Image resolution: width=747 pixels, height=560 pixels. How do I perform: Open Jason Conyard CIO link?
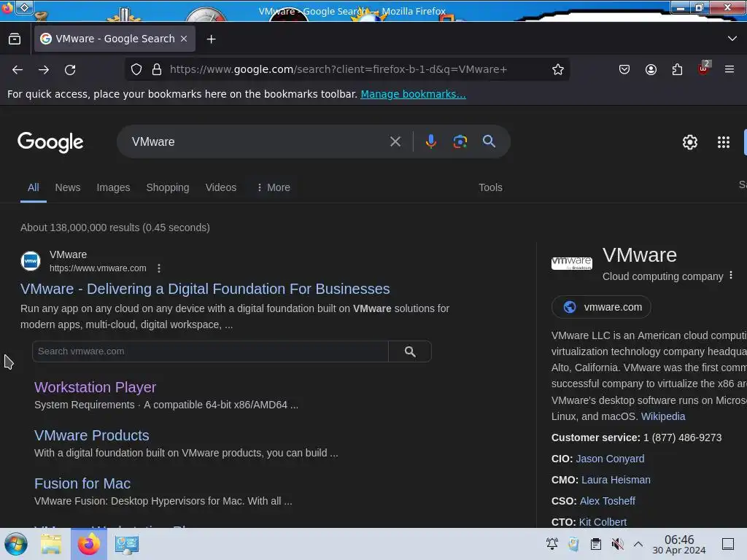point(610,459)
